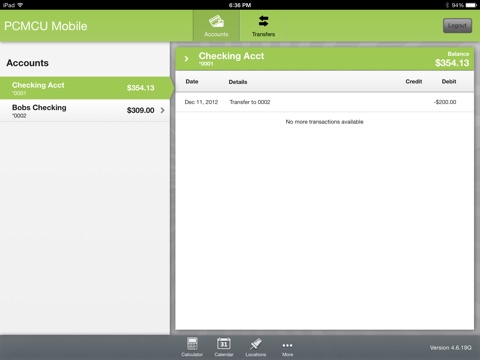This screenshot has width=480, height=360.
Task: Open the Calculator tool
Action: click(192, 347)
